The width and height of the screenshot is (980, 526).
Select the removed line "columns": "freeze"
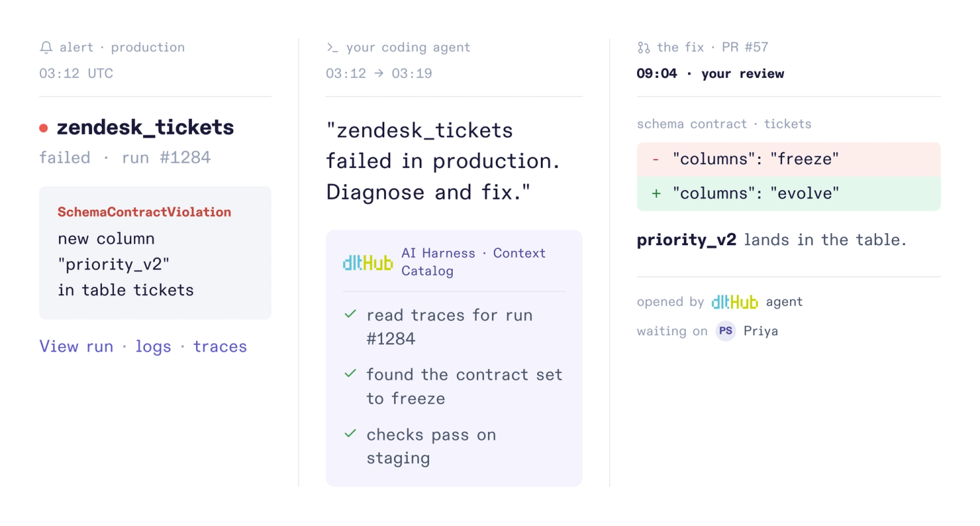(x=789, y=159)
